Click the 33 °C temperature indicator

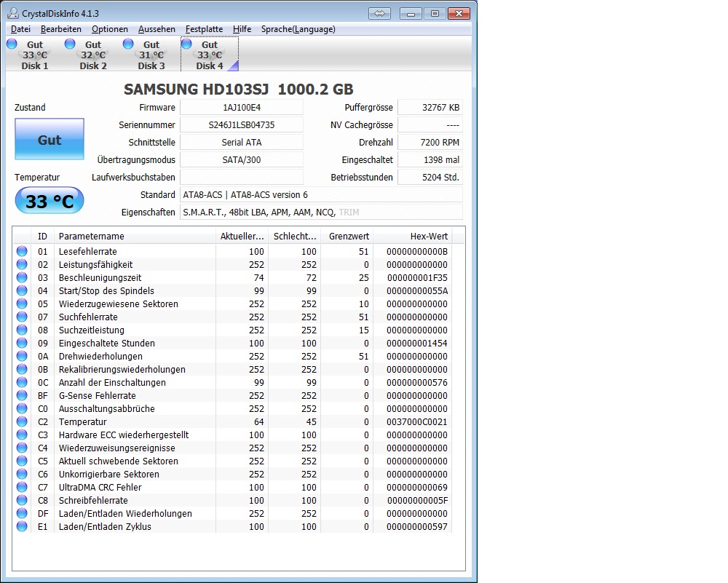[x=50, y=201]
